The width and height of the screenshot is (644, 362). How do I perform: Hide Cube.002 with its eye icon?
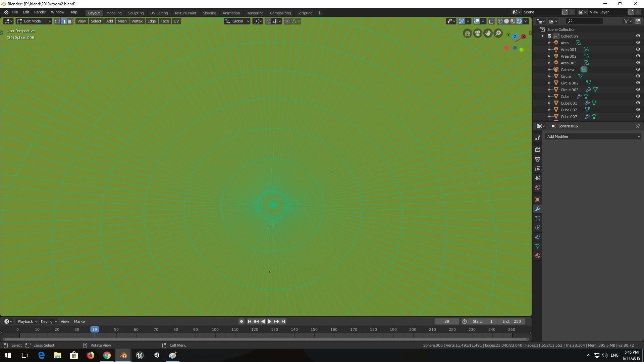638,110
